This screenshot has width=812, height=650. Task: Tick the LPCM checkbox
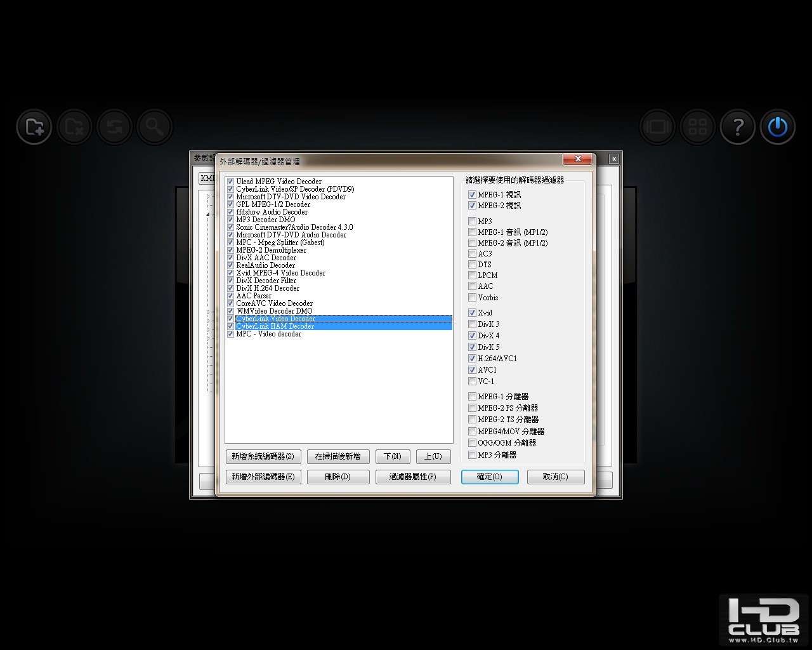click(472, 275)
